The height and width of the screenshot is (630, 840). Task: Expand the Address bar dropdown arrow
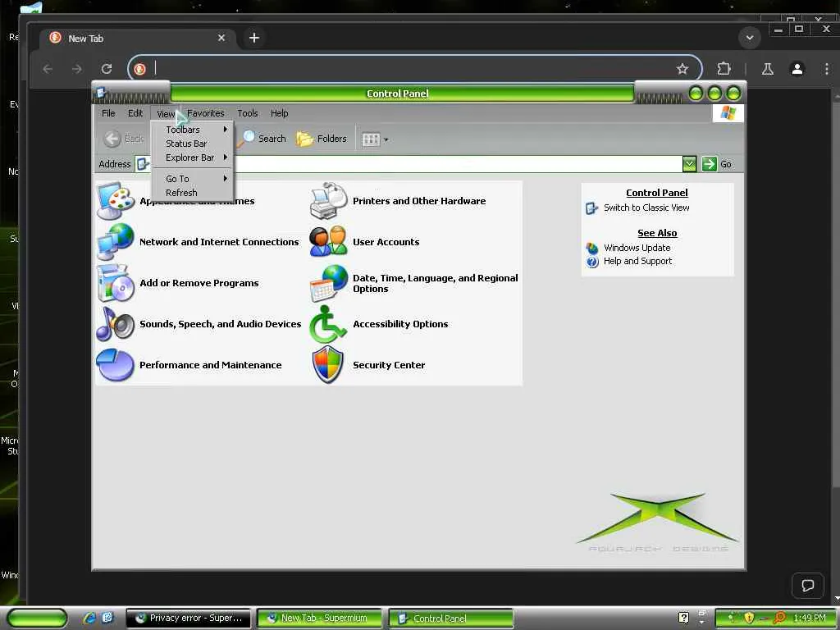(689, 164)
